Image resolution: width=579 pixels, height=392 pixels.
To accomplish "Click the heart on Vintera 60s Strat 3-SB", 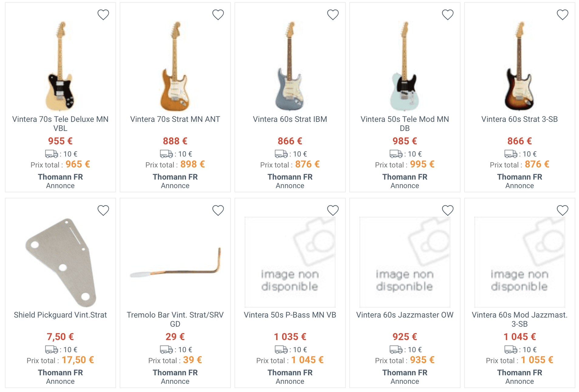I will (x=562, y=15).
